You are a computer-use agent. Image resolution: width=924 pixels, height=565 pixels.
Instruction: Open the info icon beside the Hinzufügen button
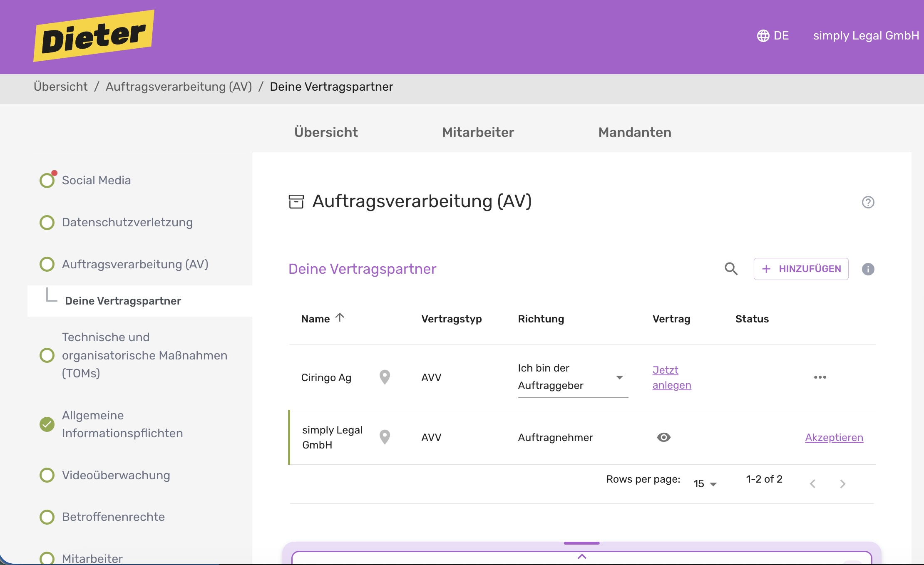(x=868, y=269)
